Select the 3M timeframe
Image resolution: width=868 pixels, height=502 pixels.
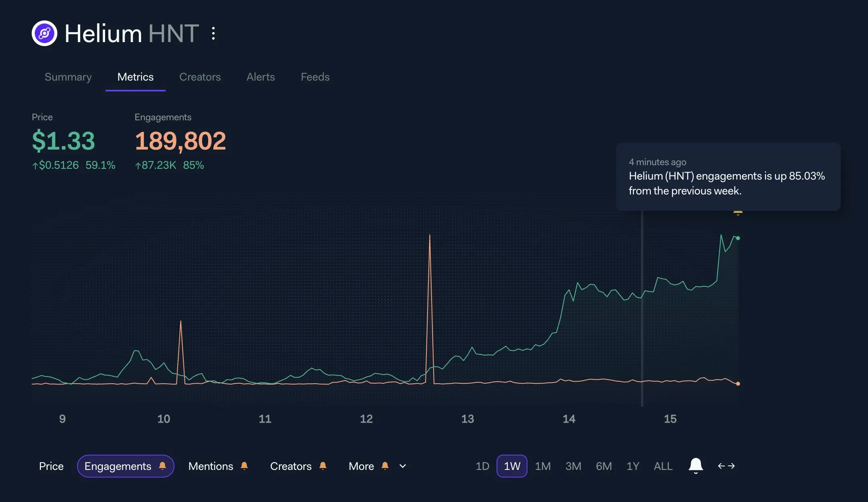[574, 466]
